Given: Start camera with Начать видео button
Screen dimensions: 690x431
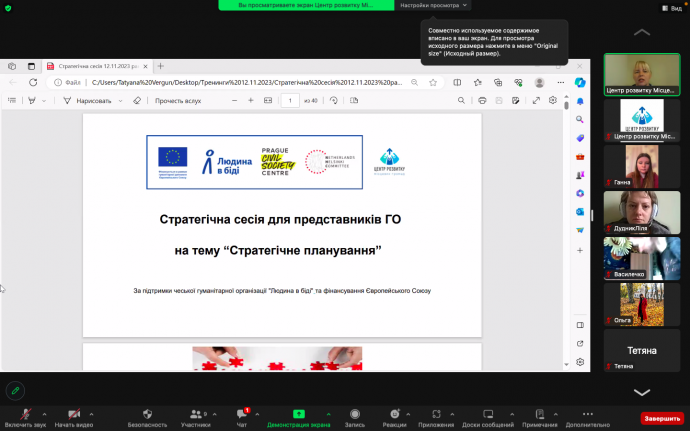Looking at the screenshot, I should [x=73, y=415].
